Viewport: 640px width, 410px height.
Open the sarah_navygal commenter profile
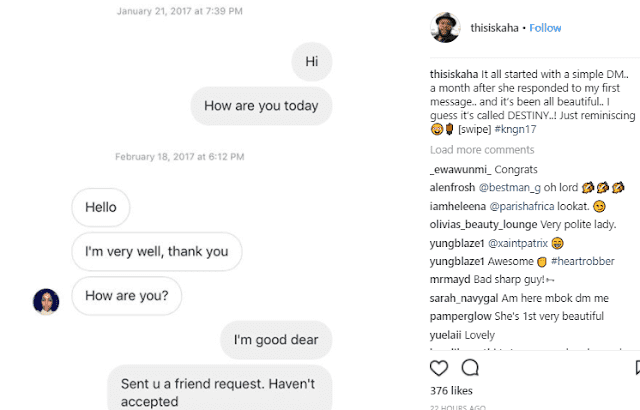coord(463,297)
